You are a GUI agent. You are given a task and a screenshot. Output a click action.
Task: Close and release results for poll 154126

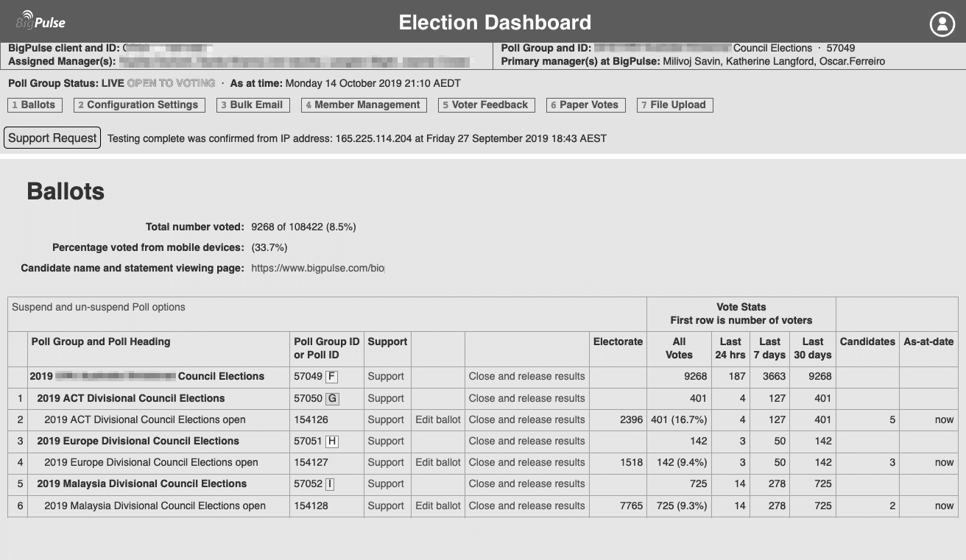coord(527,420)
